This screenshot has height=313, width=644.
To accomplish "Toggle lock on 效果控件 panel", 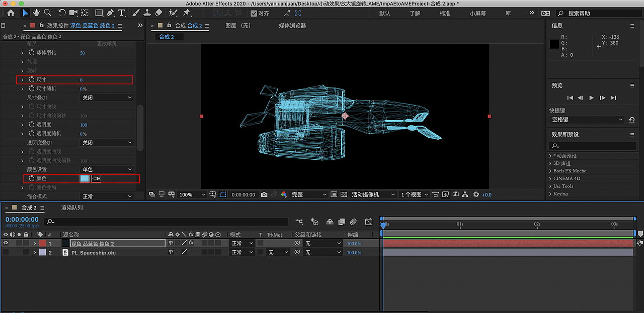I will point(41,25).
